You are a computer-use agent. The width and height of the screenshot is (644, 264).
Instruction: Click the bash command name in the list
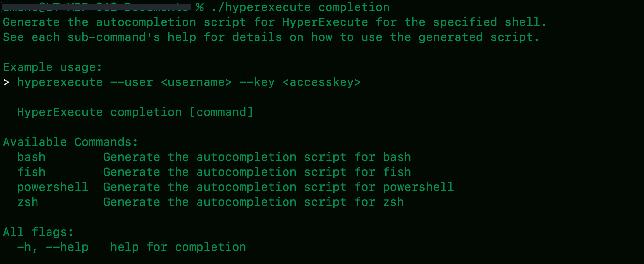[31, 157]
